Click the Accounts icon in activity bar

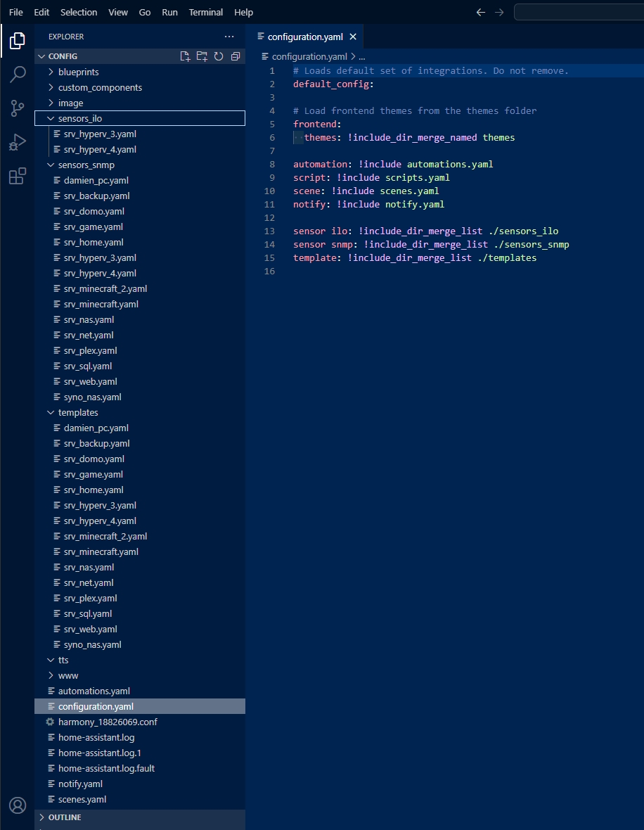(x=18, y=805)
